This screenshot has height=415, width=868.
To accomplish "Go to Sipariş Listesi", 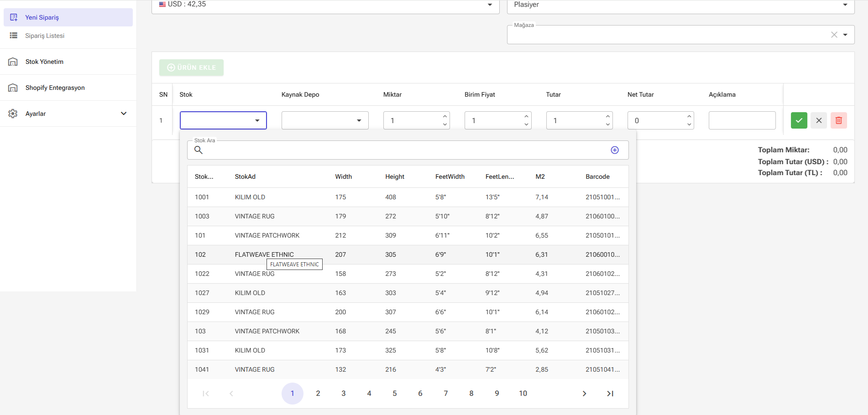I will [x=45, y=36].
